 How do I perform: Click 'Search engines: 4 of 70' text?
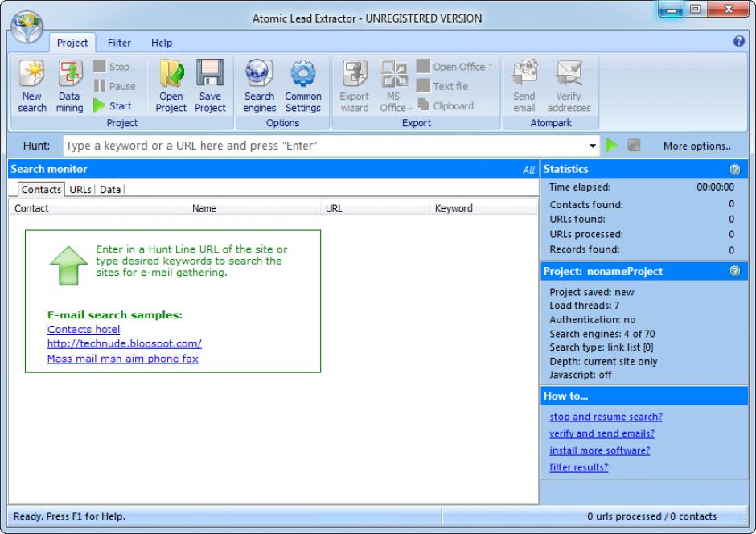click(602, 334)
